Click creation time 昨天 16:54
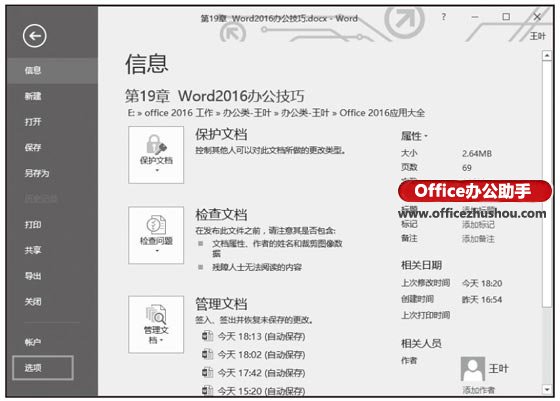 [x=482, y=300]
